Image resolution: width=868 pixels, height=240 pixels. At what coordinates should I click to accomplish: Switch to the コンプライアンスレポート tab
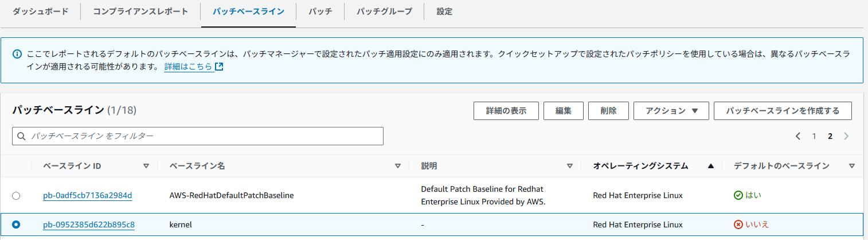(140, 11)
